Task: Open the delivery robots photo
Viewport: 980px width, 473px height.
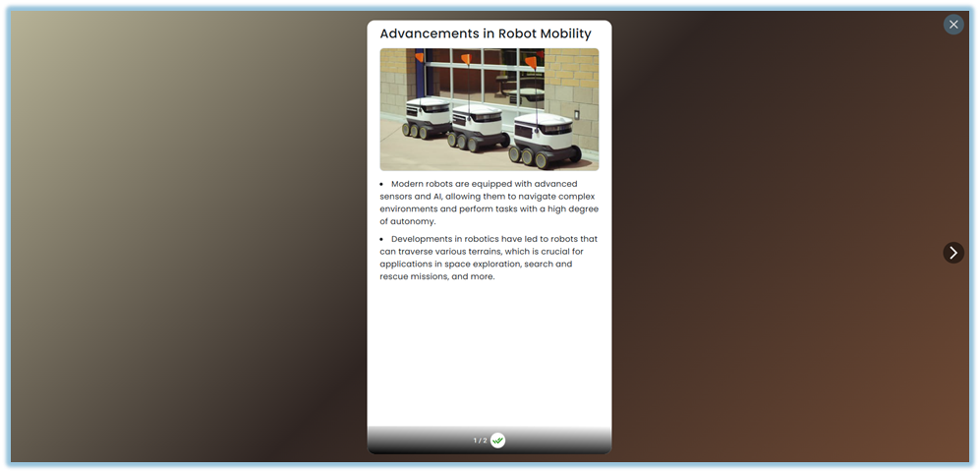Action: click(489, 109)
